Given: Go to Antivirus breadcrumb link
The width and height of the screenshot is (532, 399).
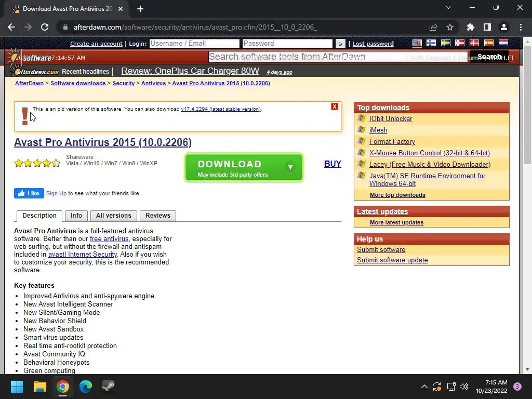Looking at the screenshot, I should point(153,84).
